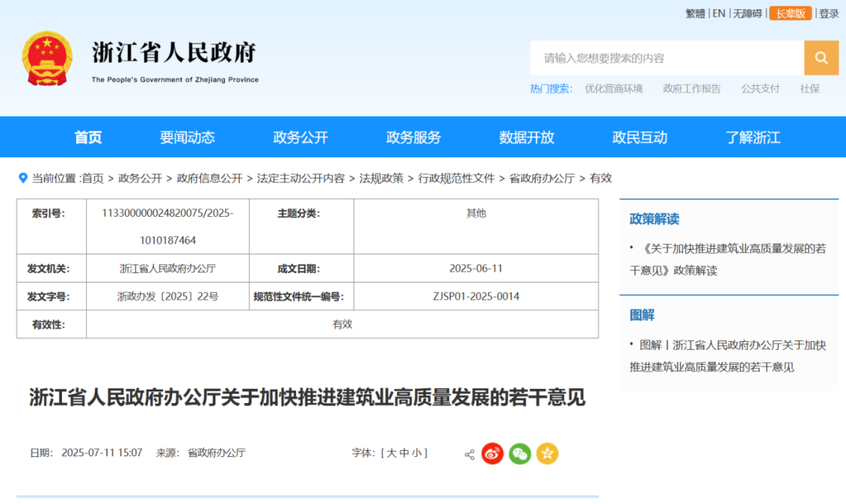
Task: Search hot keyword 优化营商环境
Action: 613,89
